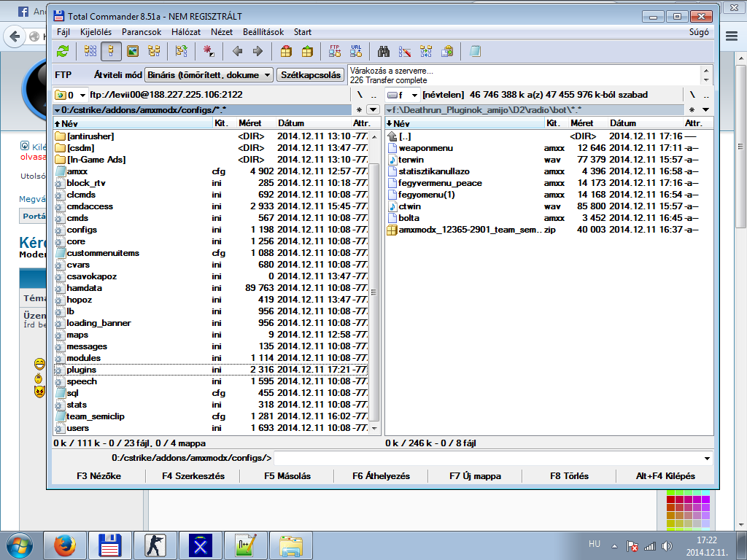Open the Parancsok menu
The image size is (747, 560).
(x=142, y=32)
